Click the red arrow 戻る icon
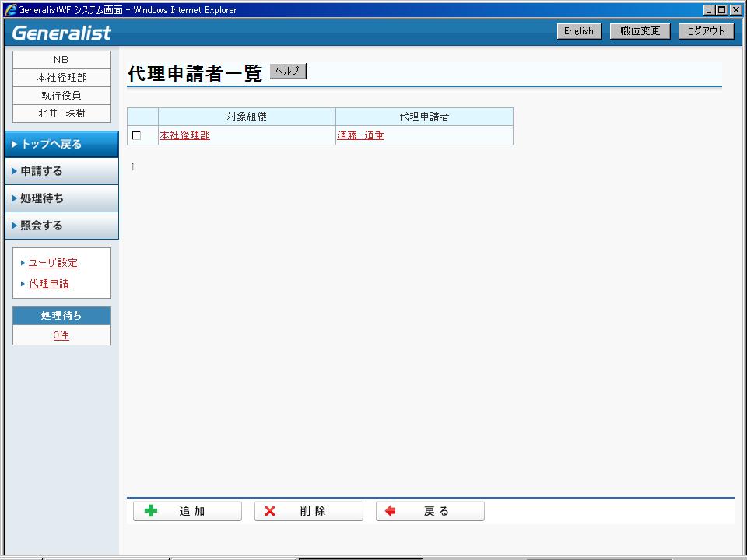Image resolution: width=747 pixels, height=560 pixels. click(x=390, y=511)
